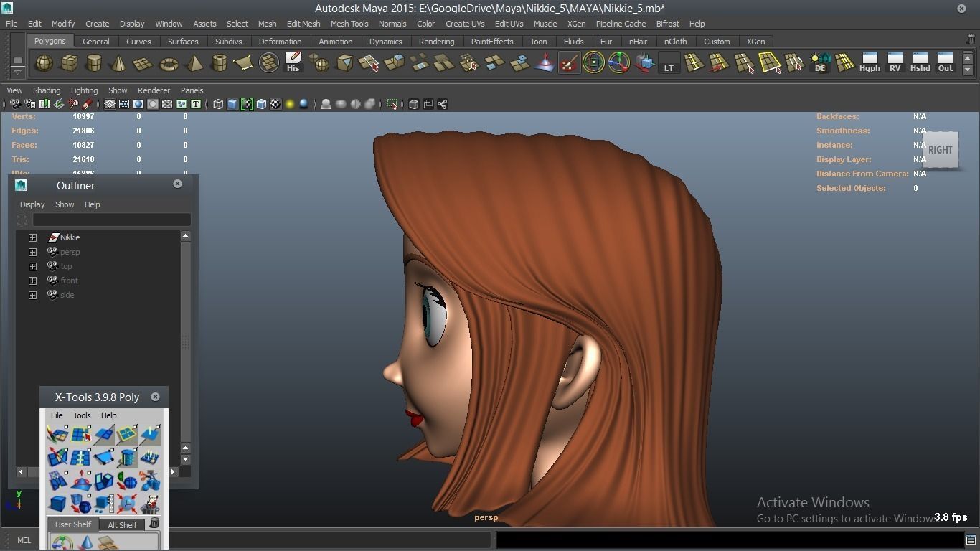Click the scissors cut icon in X-Tools

point(150,481)
